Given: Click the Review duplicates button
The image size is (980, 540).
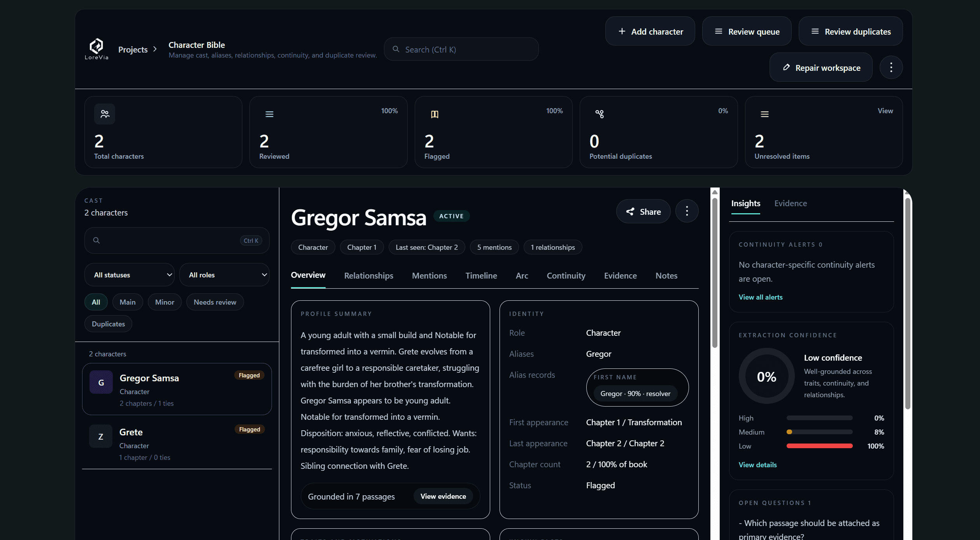Looking at the screenshot, I should tap(850, 31).
